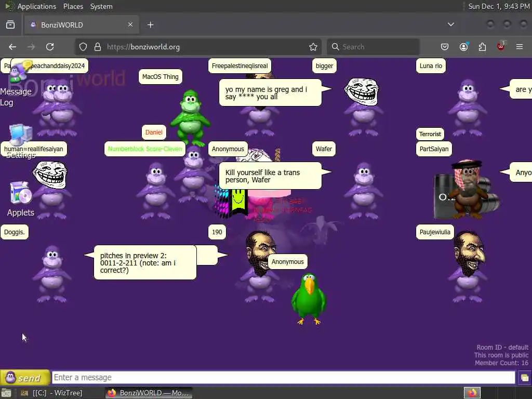
Task: Click the MacOS Thing name tag
Action: point(161,77)
